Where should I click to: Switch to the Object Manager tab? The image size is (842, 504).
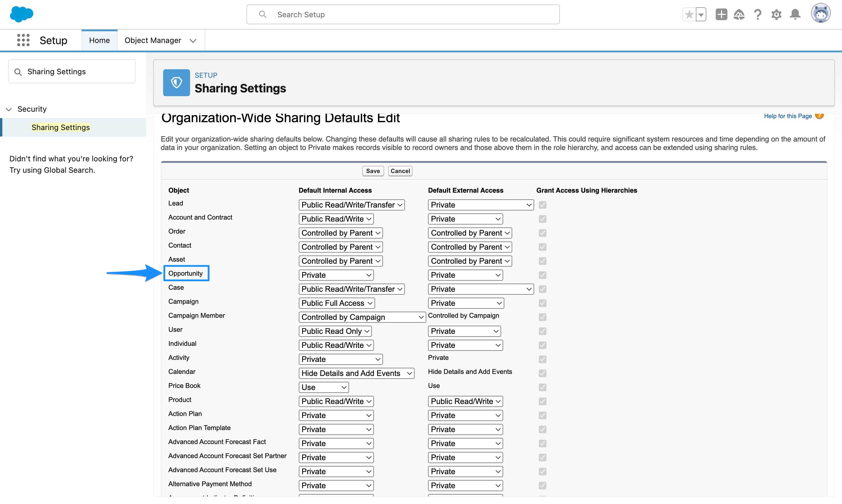153,40
